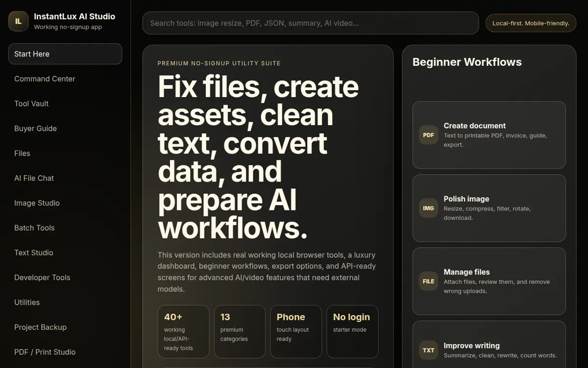588x368 pixels.
Task: Open Batch Tools
Action: point(65,228)
